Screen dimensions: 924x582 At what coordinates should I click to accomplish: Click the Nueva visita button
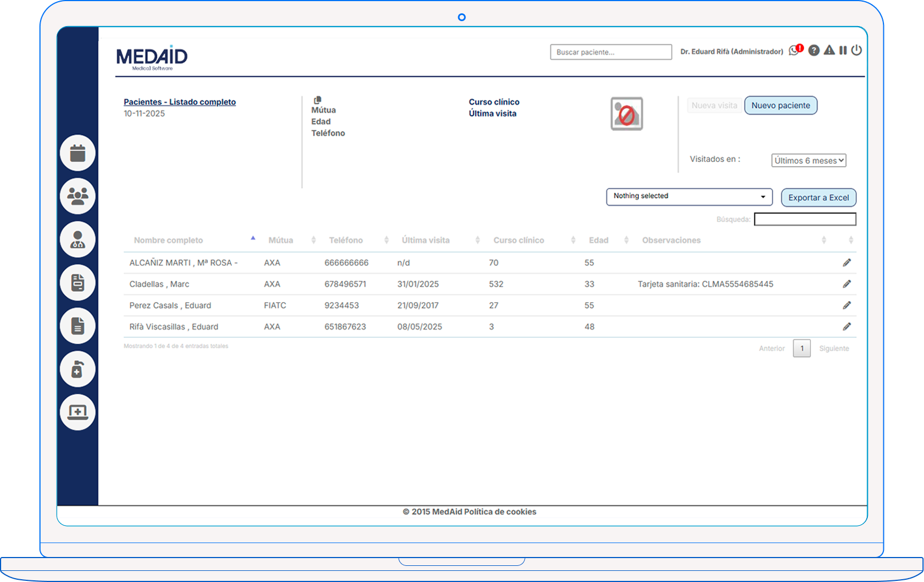(x=714, y=106)
